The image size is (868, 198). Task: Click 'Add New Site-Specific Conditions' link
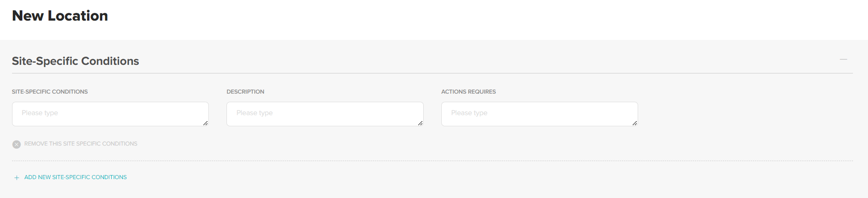(76, 177)
